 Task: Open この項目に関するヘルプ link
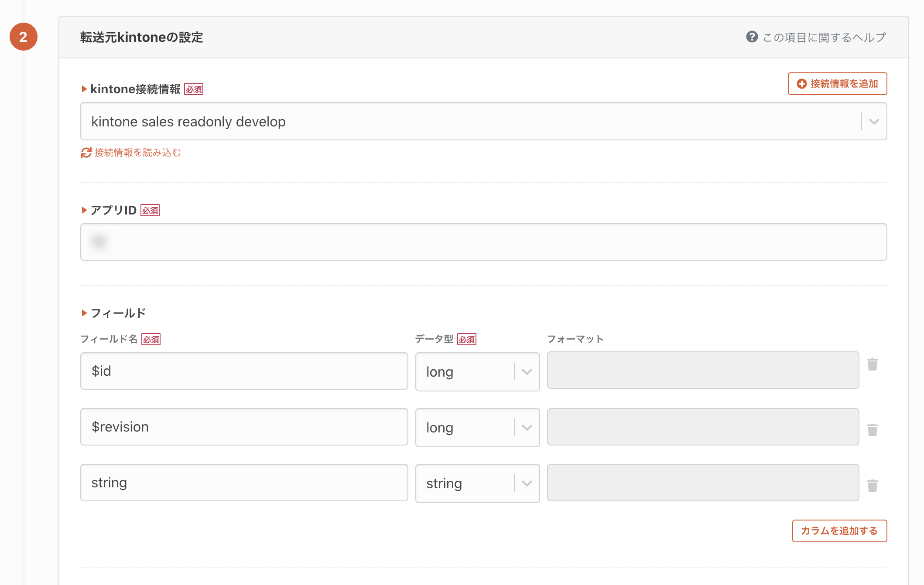pos(824,37)
